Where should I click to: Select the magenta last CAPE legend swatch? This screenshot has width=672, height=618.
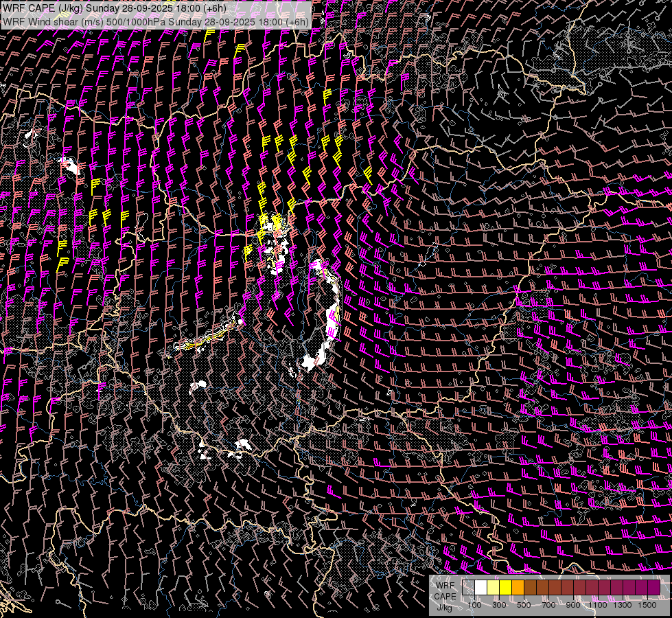click(x=654, y=587)
